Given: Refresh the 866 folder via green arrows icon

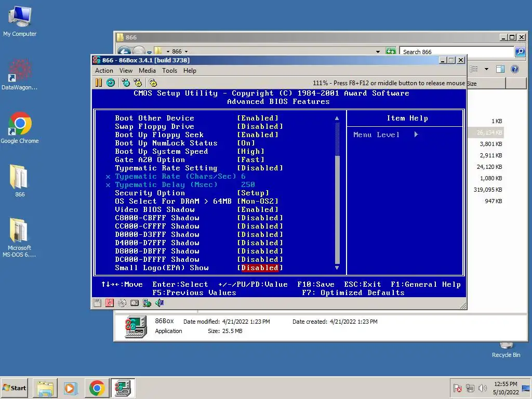Looking at the screenshot, I should [391, 51].
